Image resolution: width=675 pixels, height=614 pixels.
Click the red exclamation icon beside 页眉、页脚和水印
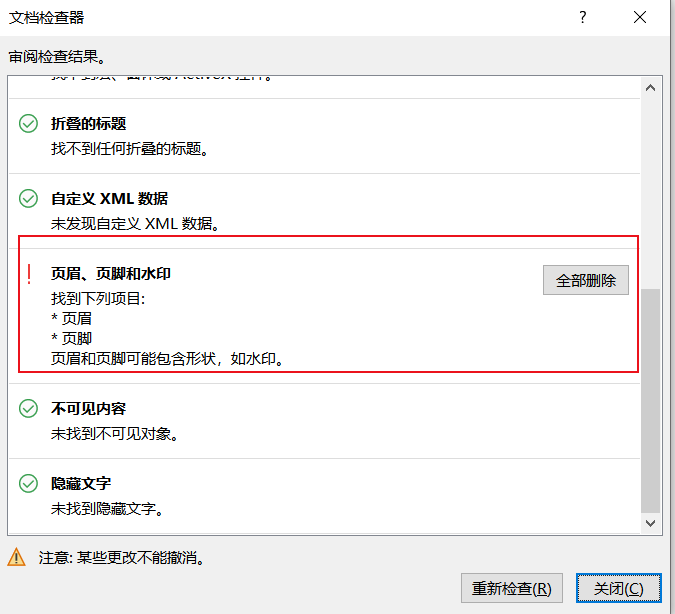(29, 274)
